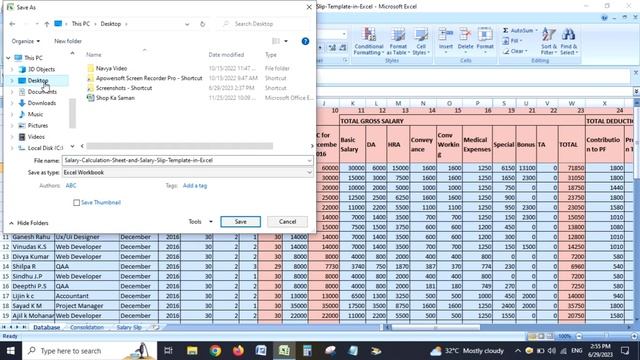Click the help icon in Save As dialog
Viewport: 640px width, 360px height.
click(305, 41)
